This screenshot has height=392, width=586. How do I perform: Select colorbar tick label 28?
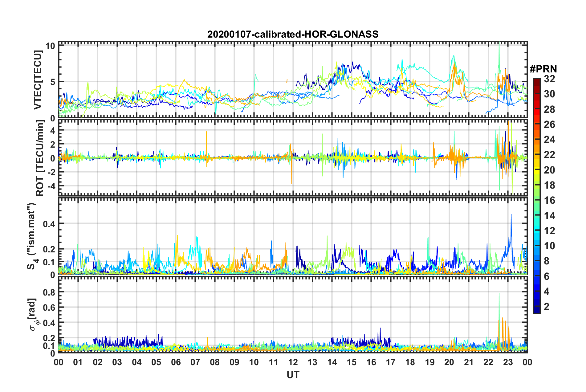coord(549,109)
